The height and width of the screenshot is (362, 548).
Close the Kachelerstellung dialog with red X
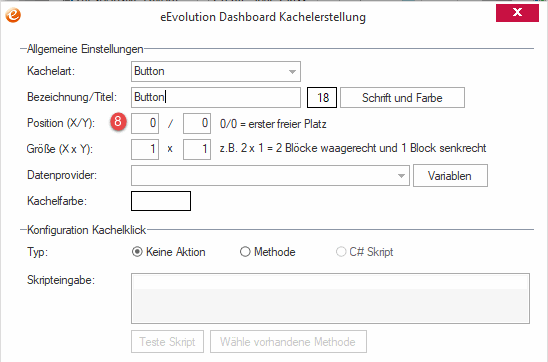point(517,13)
